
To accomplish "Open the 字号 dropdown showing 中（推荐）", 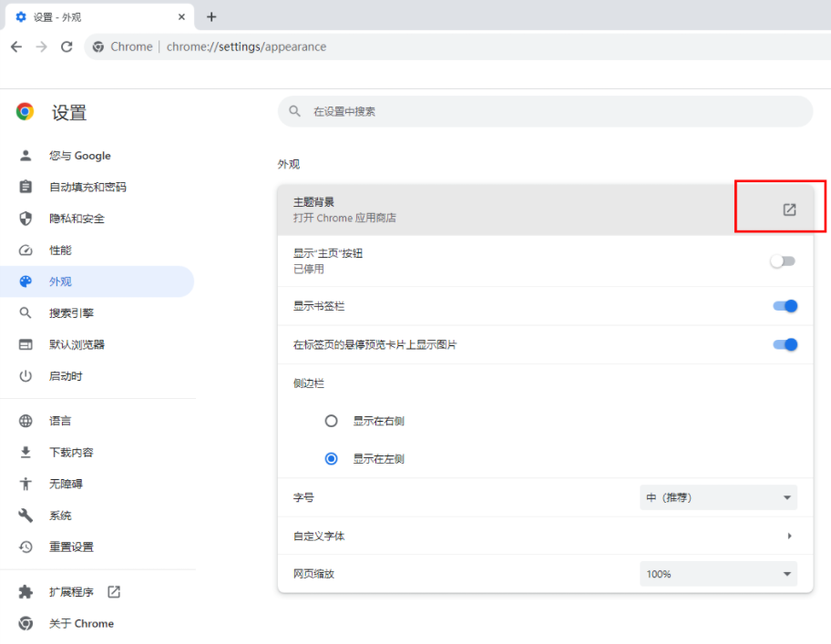I will click(x=718, y=497).
